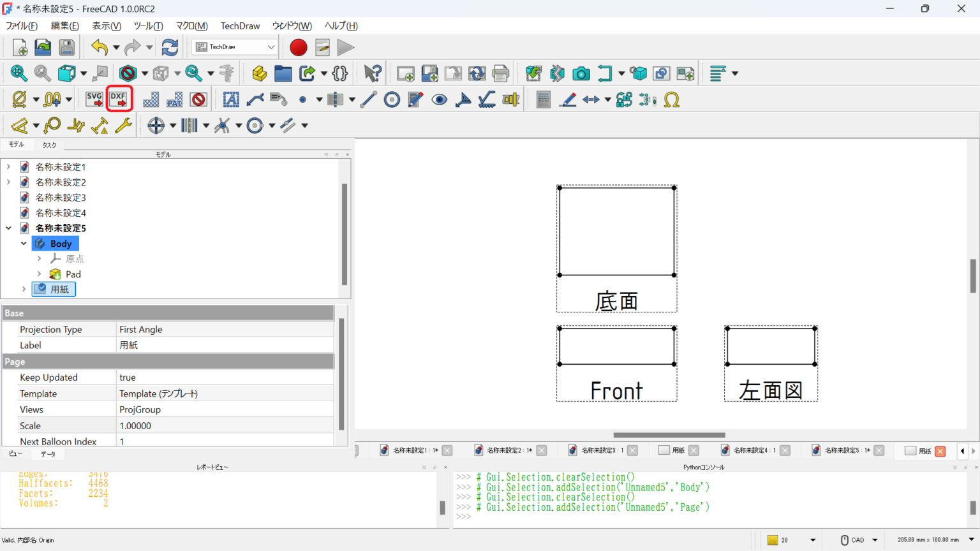Add a leader line to a view
The image size is (980, 551).
tap(255, 99)
